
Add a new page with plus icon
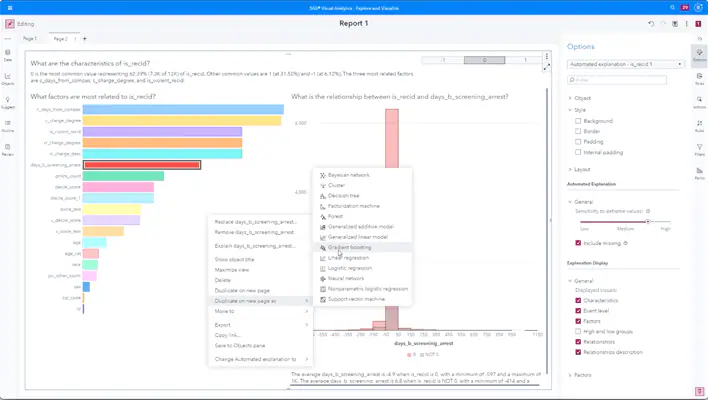[84, 39]
